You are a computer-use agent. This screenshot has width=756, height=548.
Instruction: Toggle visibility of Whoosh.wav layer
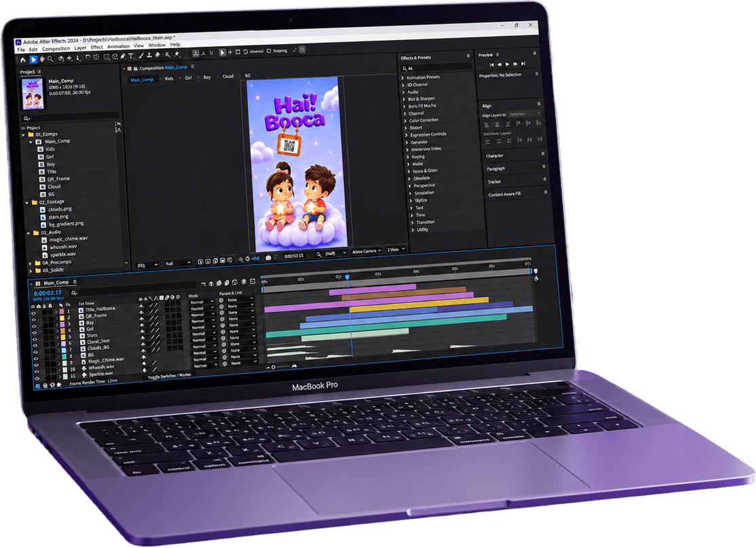(36, 372)
